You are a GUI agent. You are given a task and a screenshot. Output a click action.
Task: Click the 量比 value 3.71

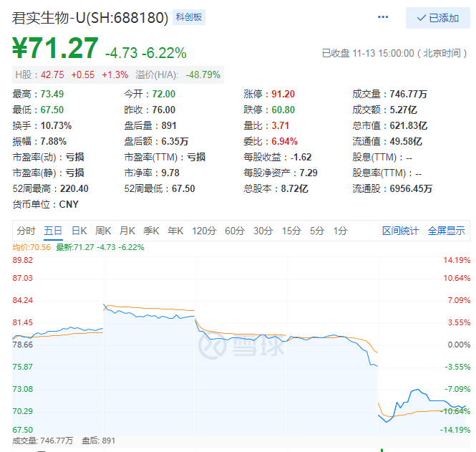280,126
